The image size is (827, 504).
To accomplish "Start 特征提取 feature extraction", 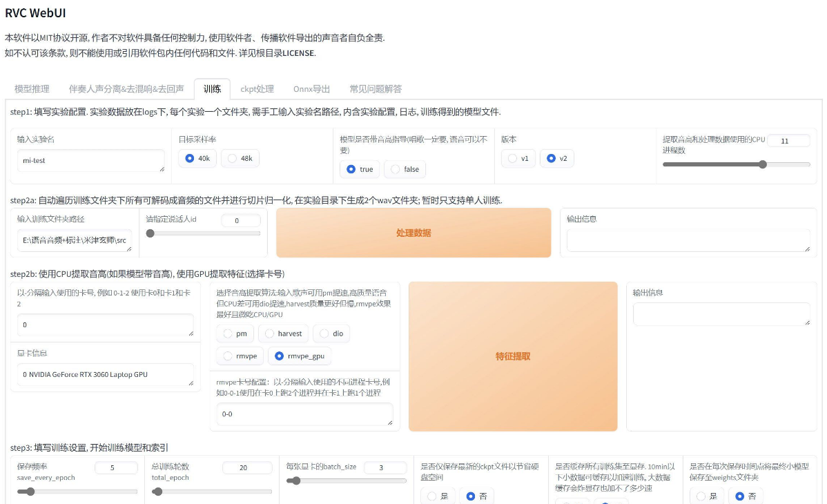I will pyautogui.click(x=513, y=356).
